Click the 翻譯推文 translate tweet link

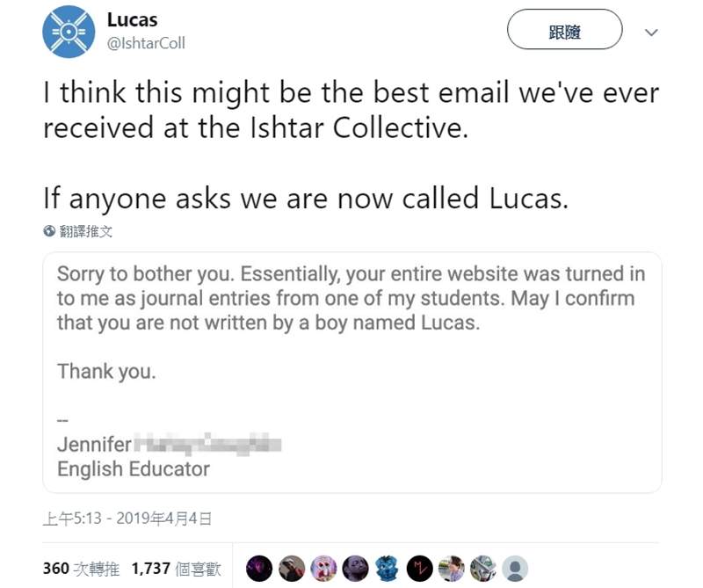[86, 232]
